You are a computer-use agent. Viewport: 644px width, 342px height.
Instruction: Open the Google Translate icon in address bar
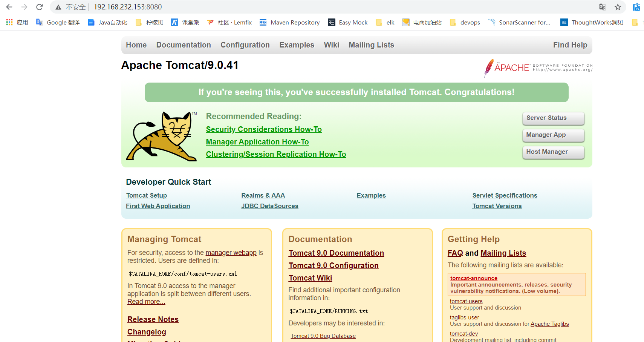603,7
